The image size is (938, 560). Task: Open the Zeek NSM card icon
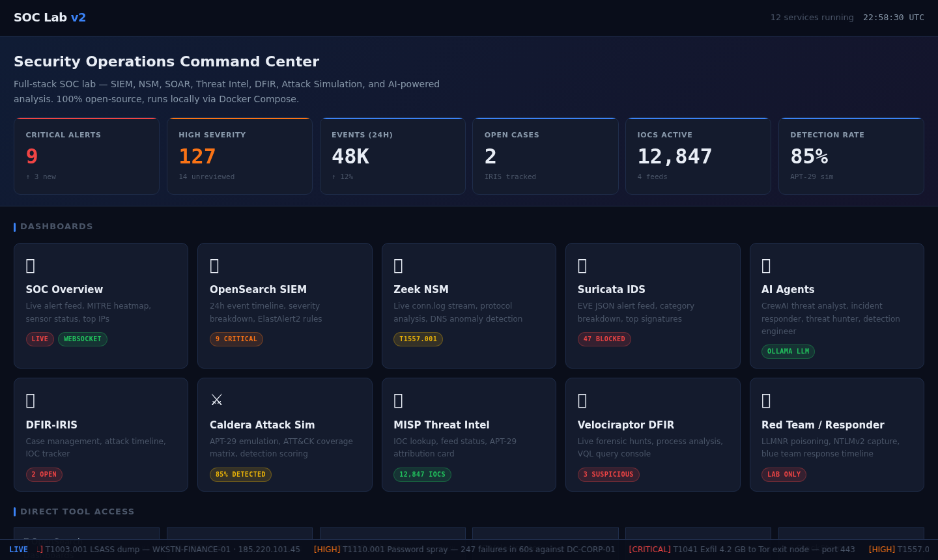[398, 266]
